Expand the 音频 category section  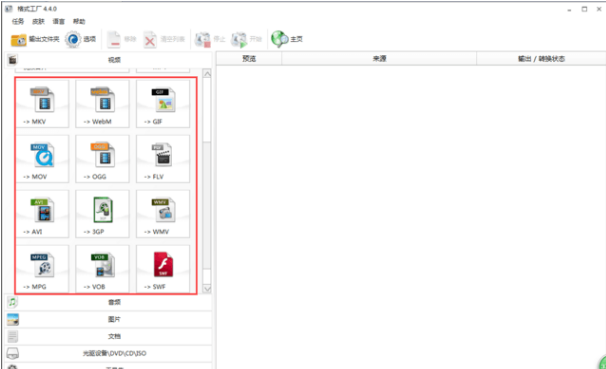point(108,302)
